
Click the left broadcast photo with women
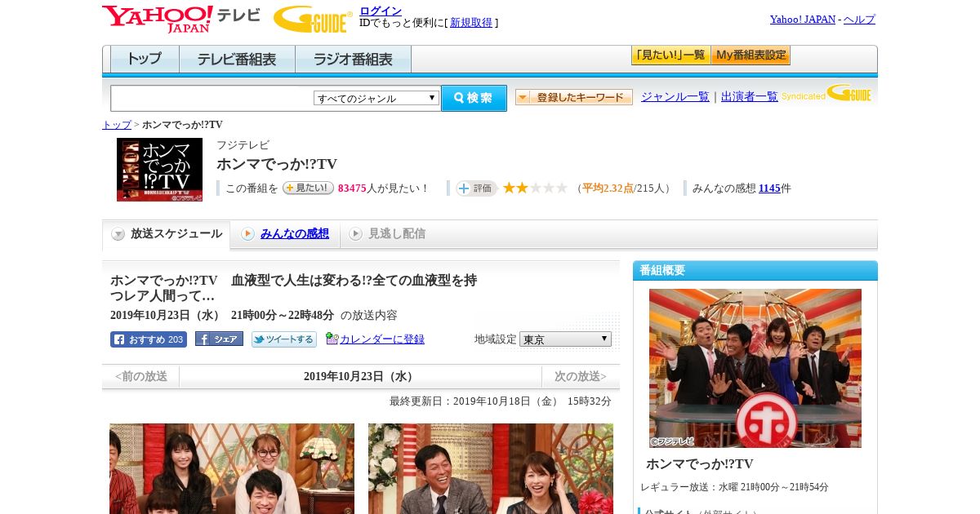[232, 468]
